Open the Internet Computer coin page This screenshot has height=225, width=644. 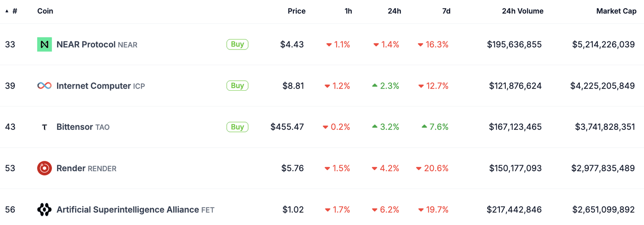click(93, 86)
